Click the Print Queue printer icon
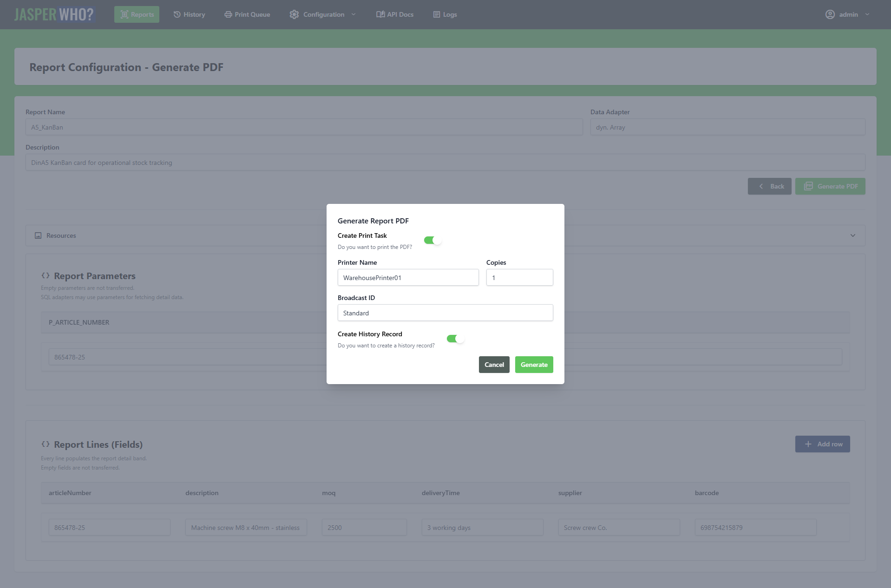891x588 pixels. click(228, 14)
